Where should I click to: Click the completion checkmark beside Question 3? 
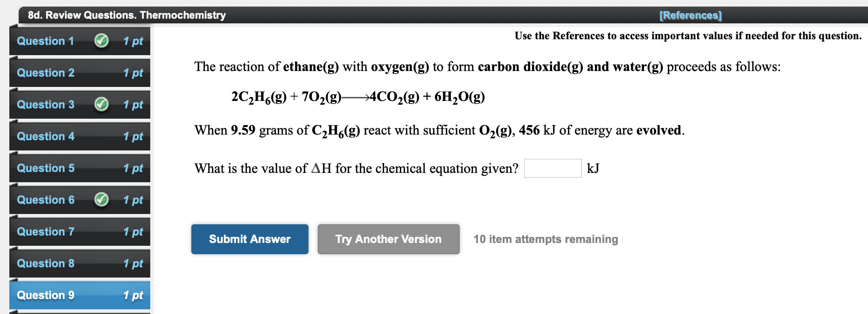click(100, 104)
